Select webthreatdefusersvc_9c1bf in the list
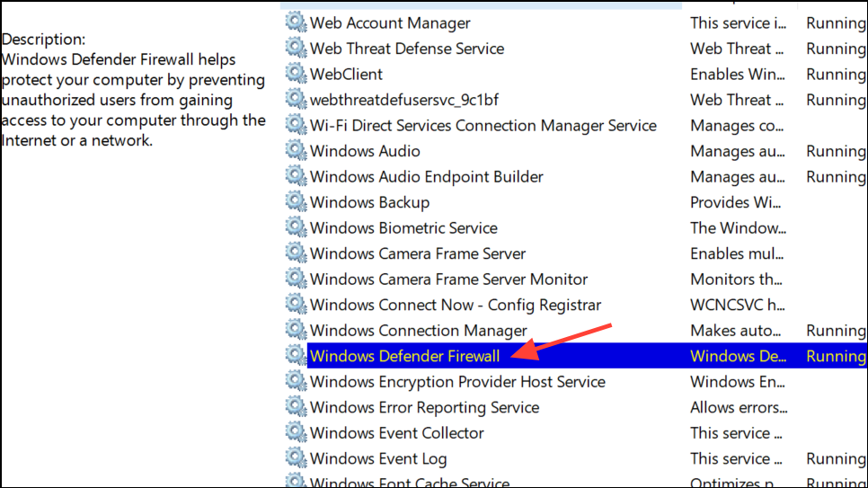This screenshot has width=868, height=488. coord(404,100)
